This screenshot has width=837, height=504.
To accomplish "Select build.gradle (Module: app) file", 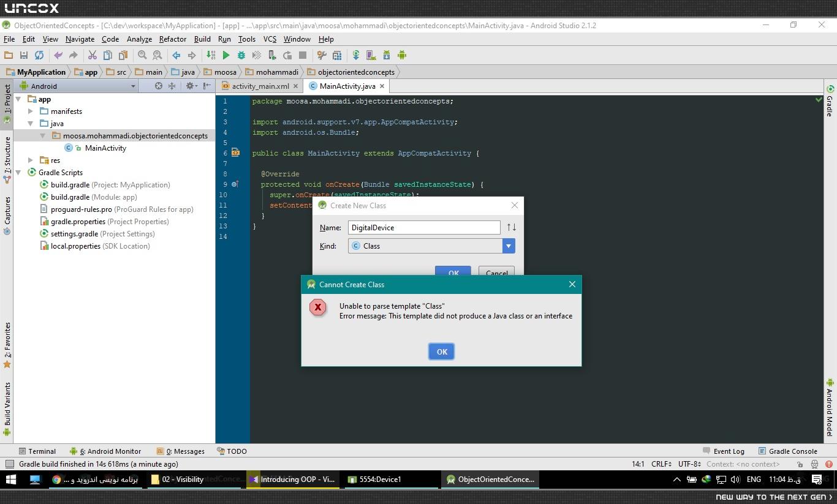I will [x=88, y=197].
